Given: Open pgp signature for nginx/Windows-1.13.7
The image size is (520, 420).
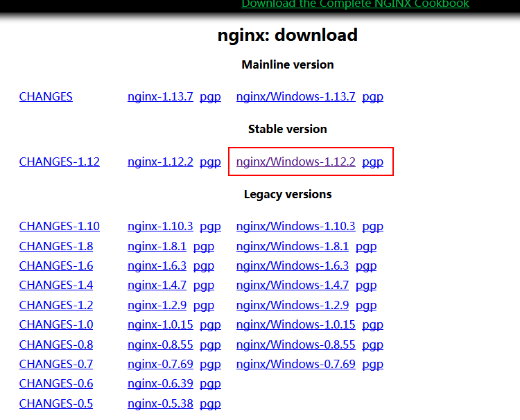Looking at the screenshot, I should coord(373,98).
